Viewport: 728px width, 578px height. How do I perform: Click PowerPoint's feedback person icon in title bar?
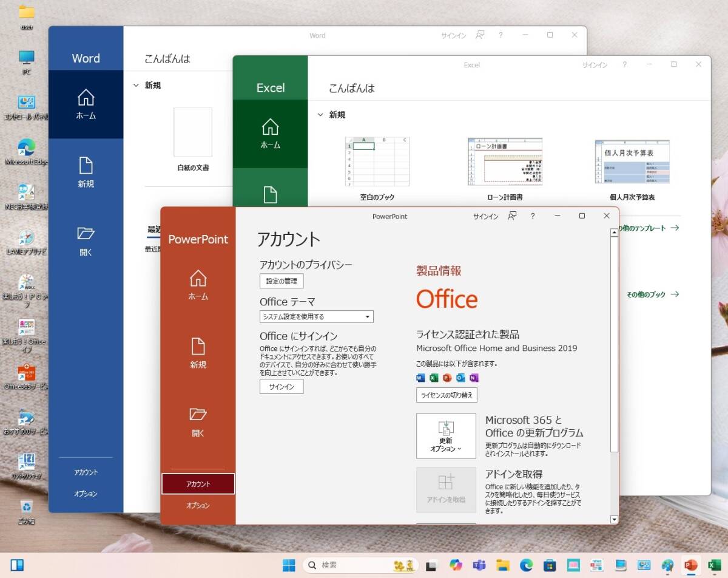[x=512, y=216]
